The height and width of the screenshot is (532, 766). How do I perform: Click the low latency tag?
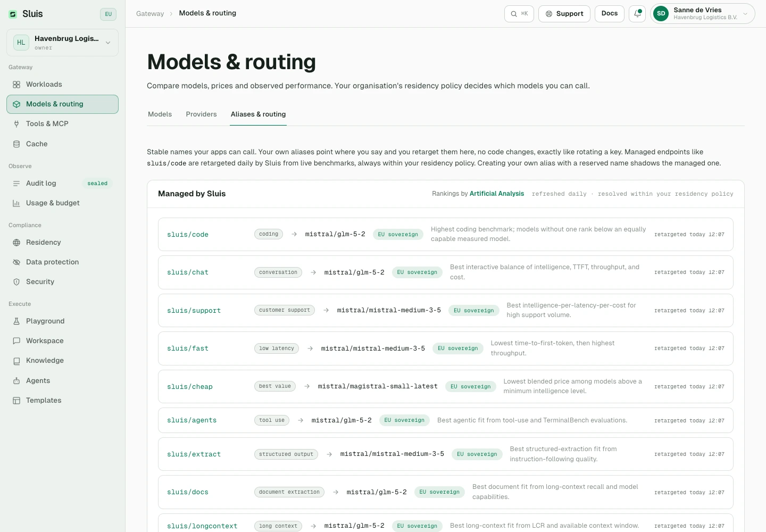[x=277, y=348]
